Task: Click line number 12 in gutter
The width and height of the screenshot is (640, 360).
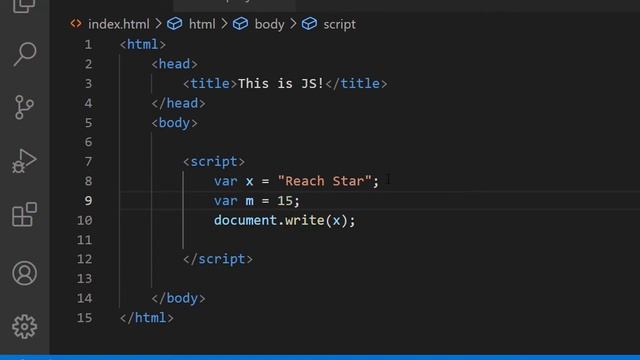Action: [84, 259]
